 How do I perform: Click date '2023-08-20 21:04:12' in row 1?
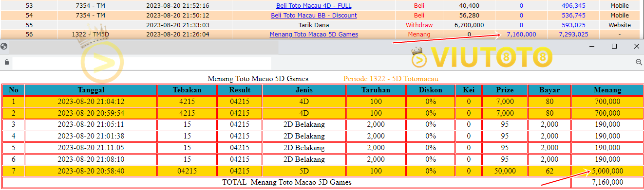[x=91, y=102]
